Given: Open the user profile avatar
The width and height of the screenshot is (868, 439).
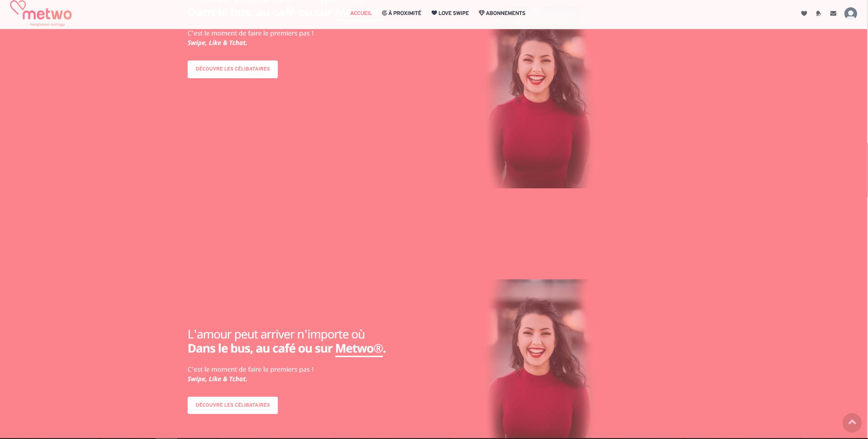Looking at the screenshot, I should 850,14.
